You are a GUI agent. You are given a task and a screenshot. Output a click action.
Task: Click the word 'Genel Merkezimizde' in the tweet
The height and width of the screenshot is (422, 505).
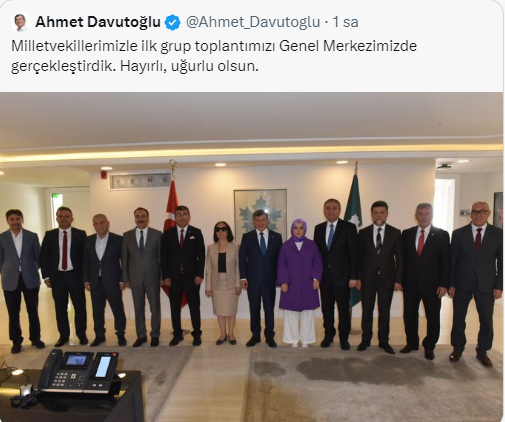click(x=348, y=46)
